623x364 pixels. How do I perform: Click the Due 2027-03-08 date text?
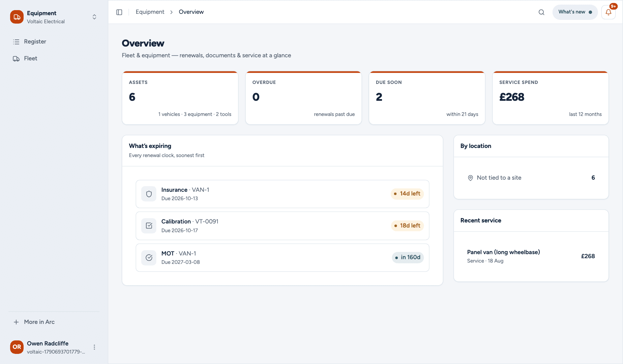click(x=181, y=262)
